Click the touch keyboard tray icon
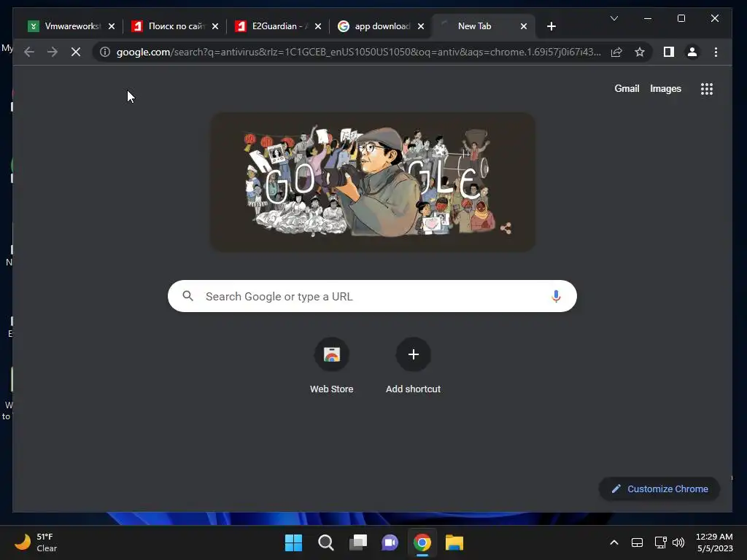 click(x=637, y=542)
